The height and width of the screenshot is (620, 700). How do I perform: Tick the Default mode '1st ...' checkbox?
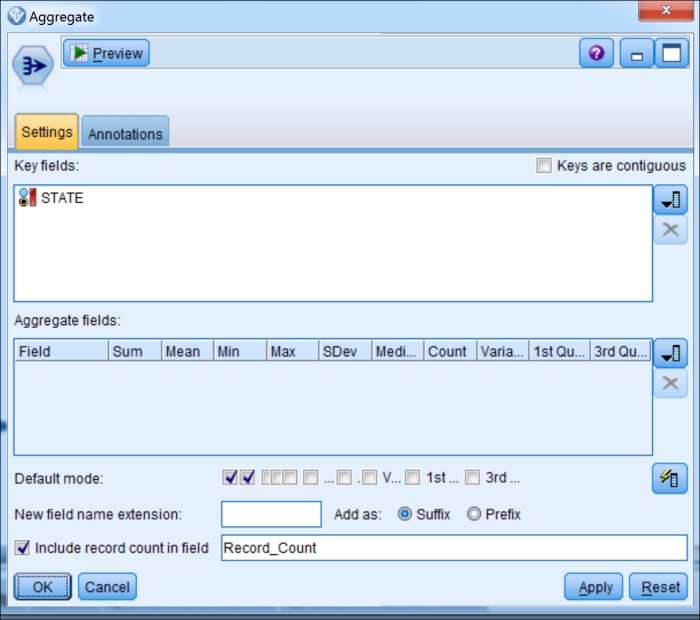(x=412, y=478)
